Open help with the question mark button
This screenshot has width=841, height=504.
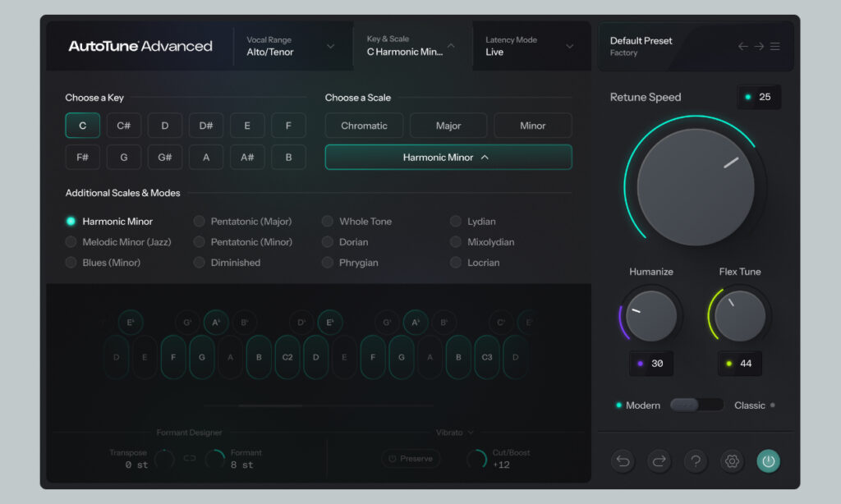point(696,460)
